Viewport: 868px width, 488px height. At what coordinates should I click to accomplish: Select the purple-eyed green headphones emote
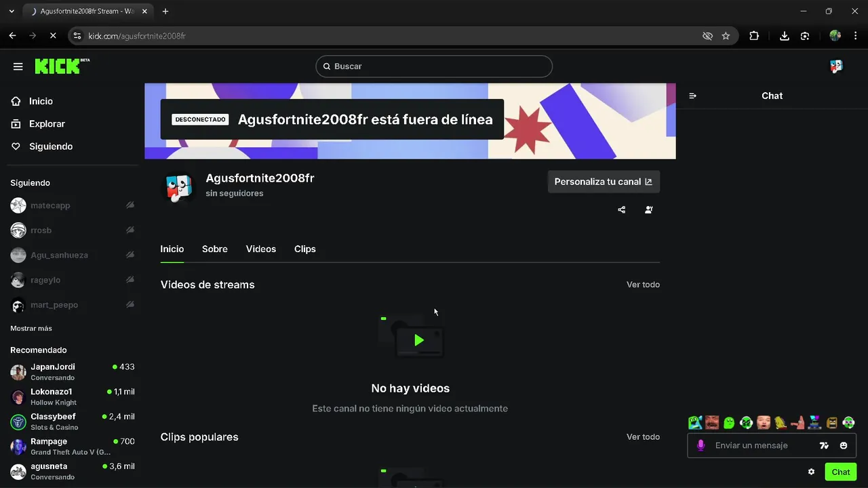pos(848,423)
